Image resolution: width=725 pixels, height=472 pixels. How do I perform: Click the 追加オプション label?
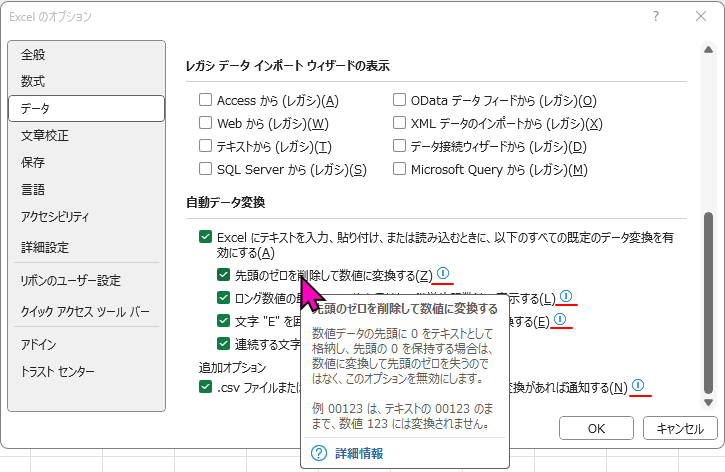click(233, 368)
